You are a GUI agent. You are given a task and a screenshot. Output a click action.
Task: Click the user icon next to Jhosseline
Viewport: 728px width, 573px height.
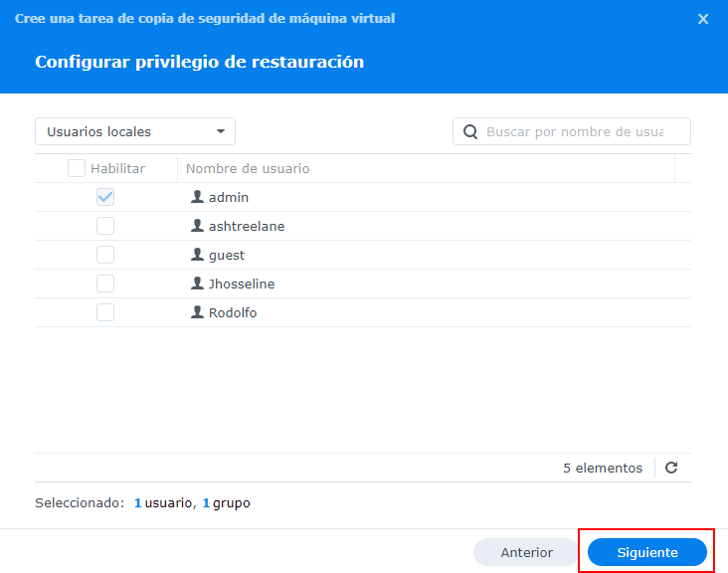click(x=197, y=284)
